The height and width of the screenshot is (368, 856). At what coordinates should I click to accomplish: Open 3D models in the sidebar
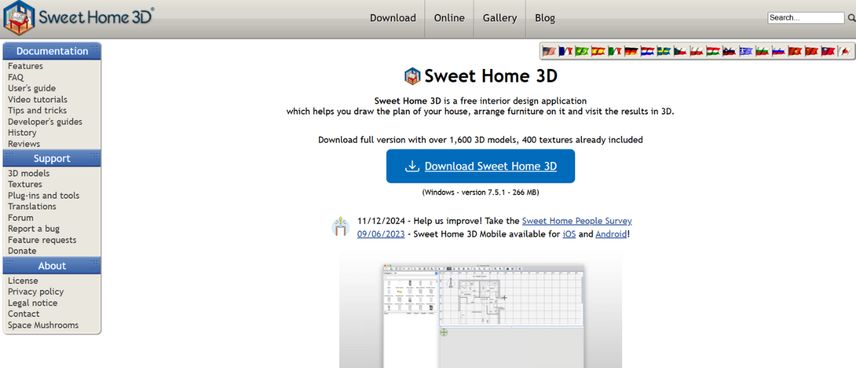[28, 174]
